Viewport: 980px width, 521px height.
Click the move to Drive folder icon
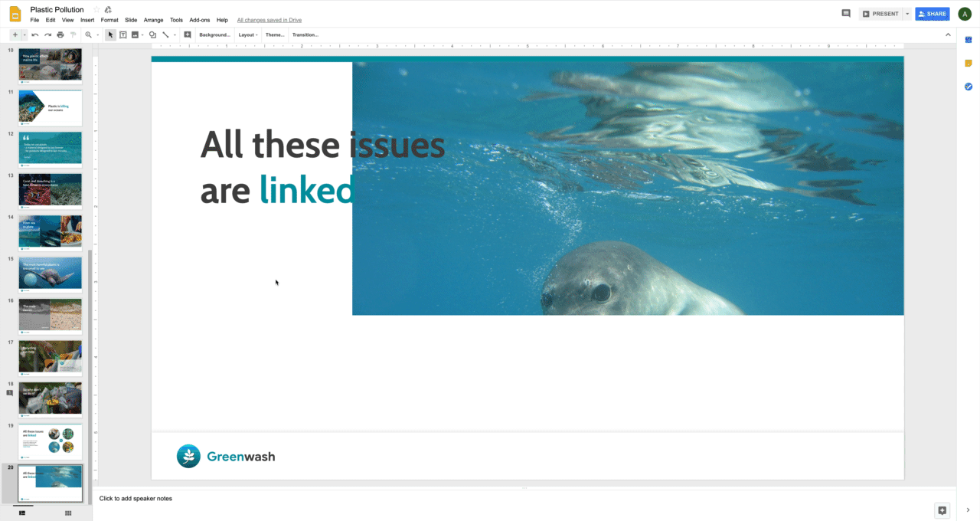click(108, 10)
